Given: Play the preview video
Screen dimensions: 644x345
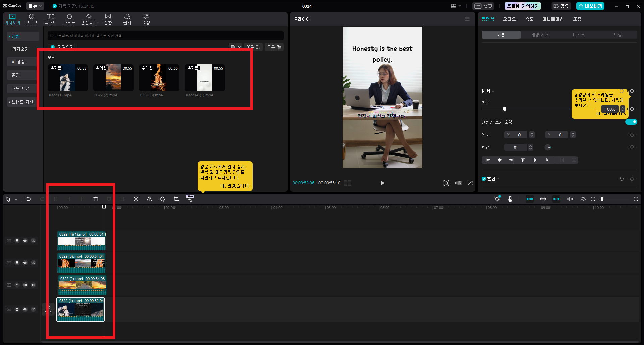Looking at the screenshot, I should [383, 183].
